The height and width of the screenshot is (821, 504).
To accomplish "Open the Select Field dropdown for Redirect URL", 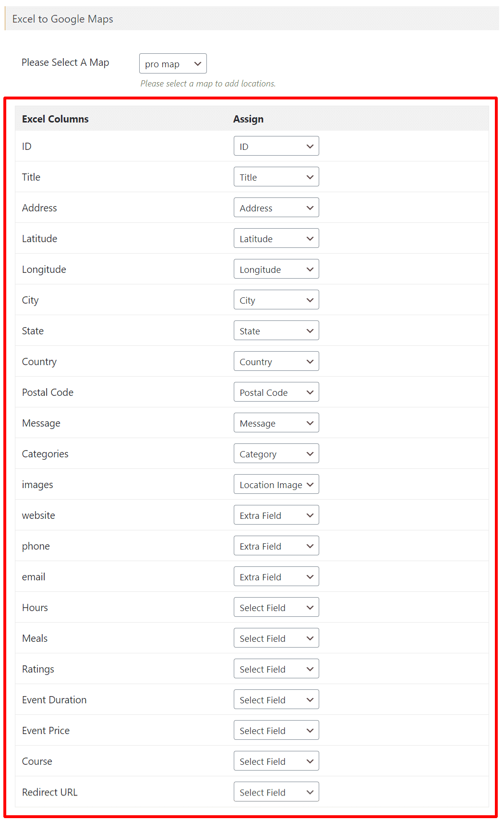I will tap(276, 791).
